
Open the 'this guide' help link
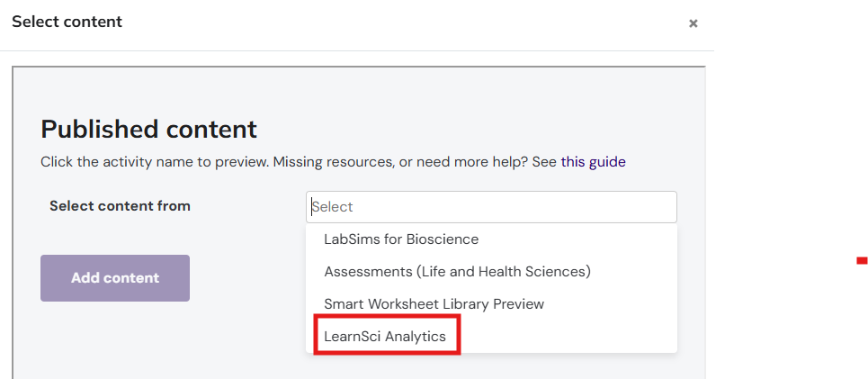[593, 162]
